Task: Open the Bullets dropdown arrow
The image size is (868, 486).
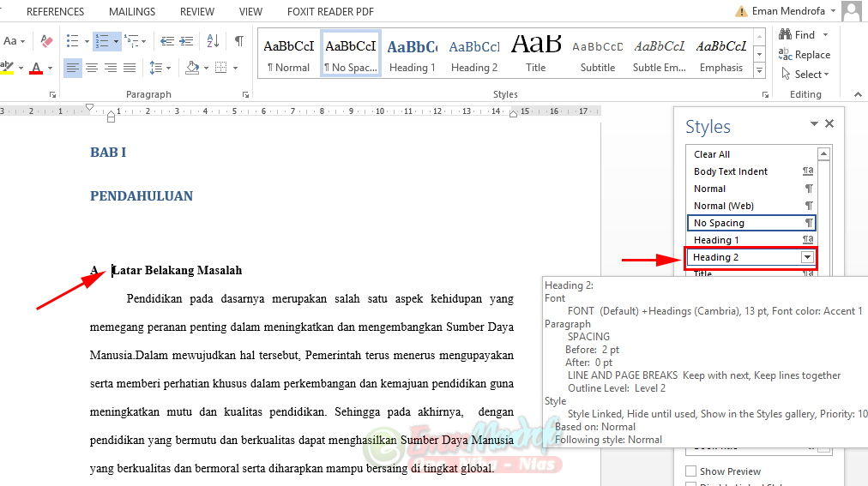Action: tap(87, 41)
